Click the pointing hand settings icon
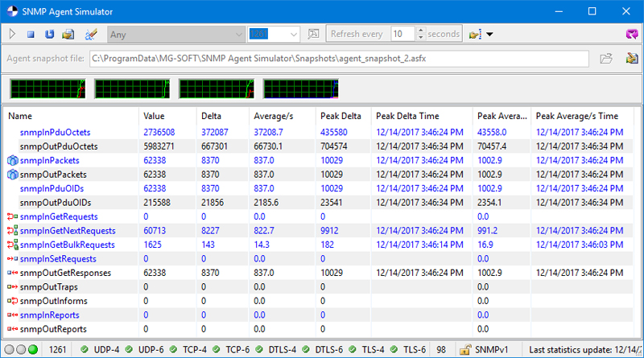644x358 pixels. [475, 35]
